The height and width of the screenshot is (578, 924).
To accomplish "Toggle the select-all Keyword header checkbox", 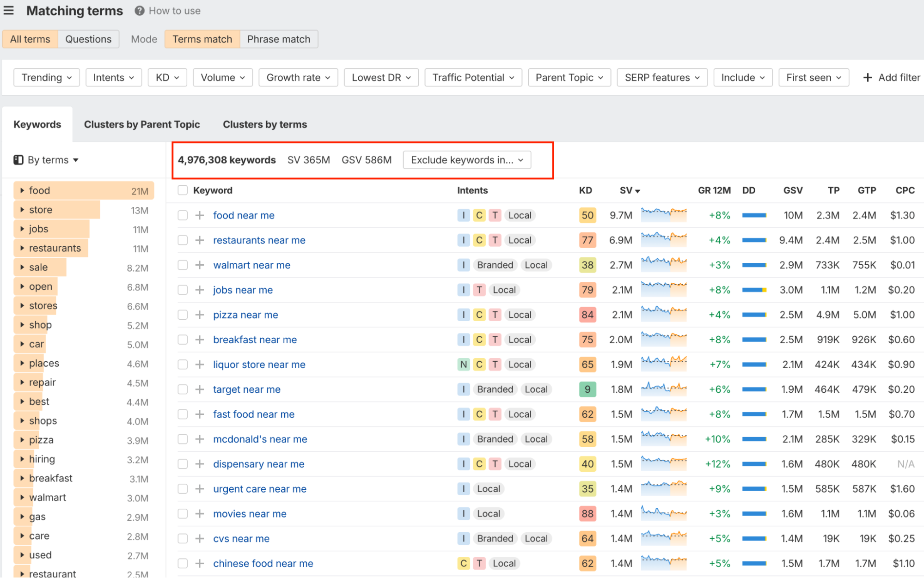I will [x=183, y=190].
